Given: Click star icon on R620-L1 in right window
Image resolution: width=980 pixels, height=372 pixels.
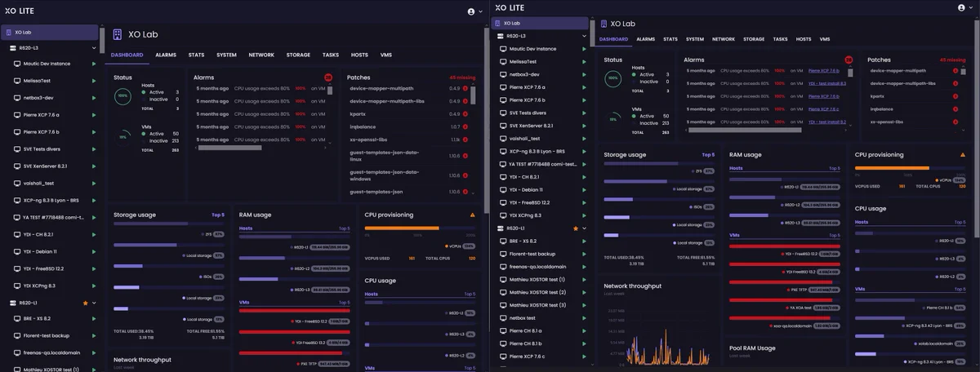Looking at the screenshot, I should 575,228.
